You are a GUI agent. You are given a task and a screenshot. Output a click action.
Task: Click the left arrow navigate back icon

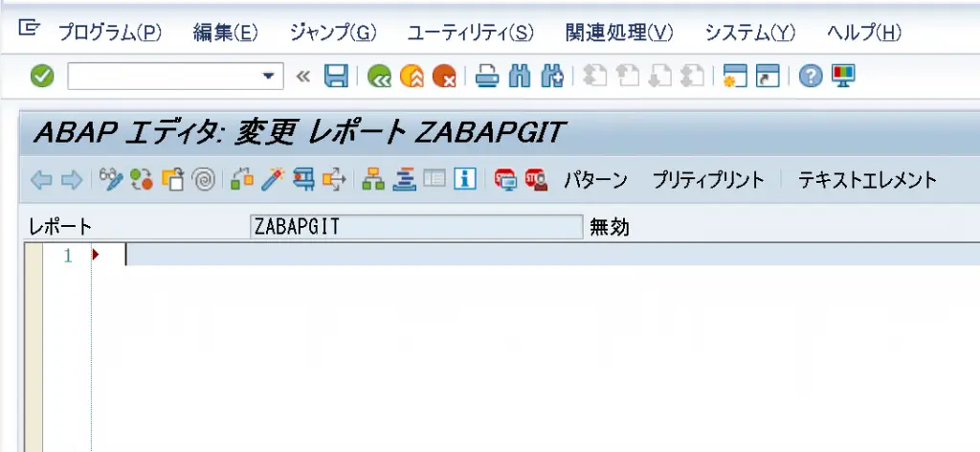tap(40, 181)
